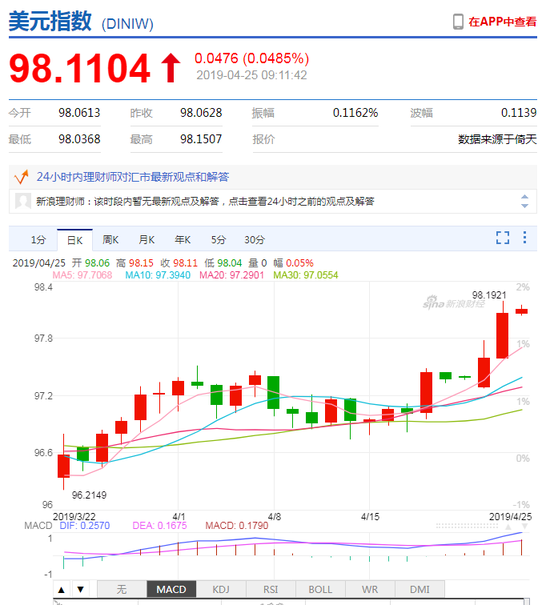Select the 日K chart tab

coord(74,240)
